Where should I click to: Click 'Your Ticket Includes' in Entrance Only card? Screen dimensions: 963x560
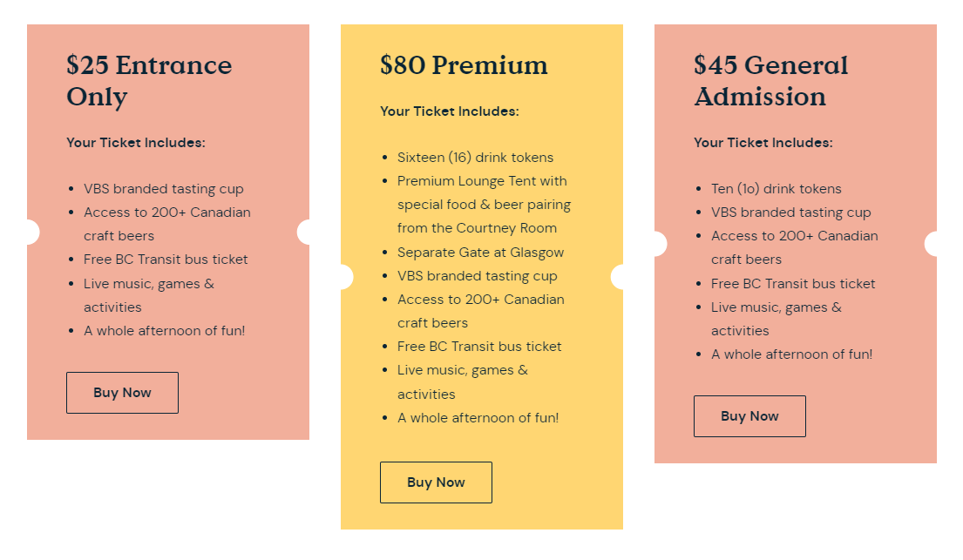136,143
